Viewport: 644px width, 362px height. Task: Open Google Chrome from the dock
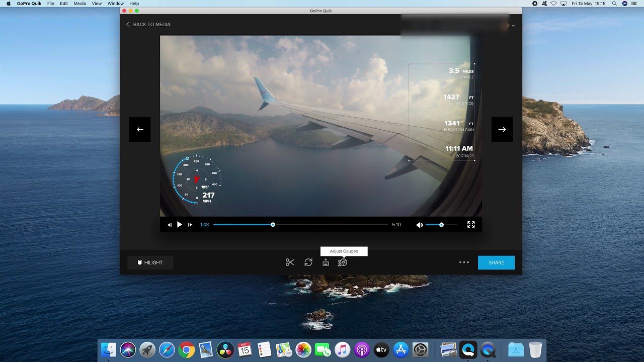[186, 349]
